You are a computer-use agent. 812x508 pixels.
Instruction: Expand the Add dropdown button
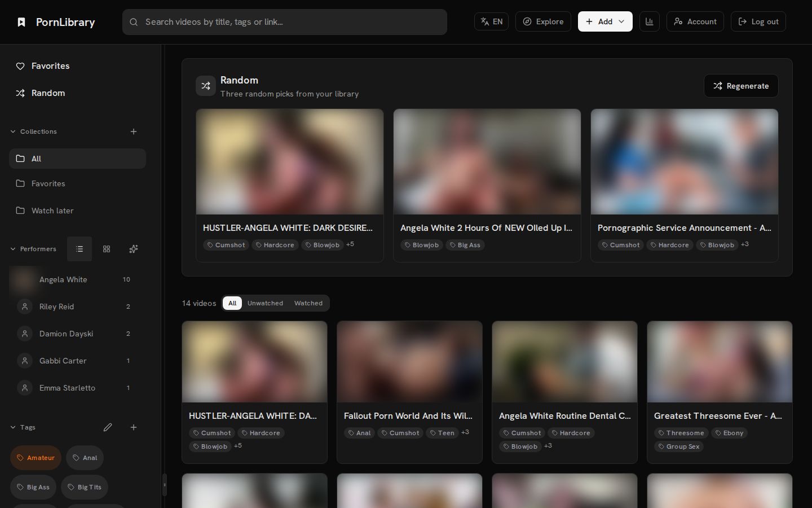(605, 21)
